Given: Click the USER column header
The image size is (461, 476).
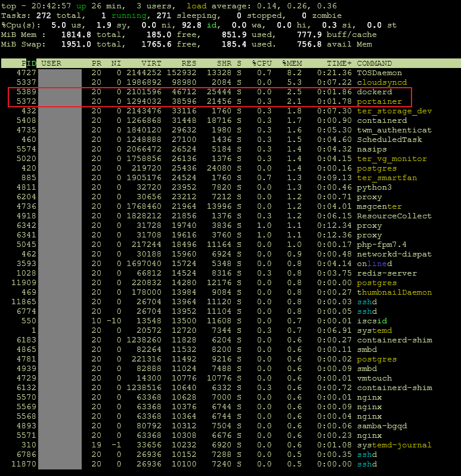Looking at the screenshot, I should click(x=51, y=63).
